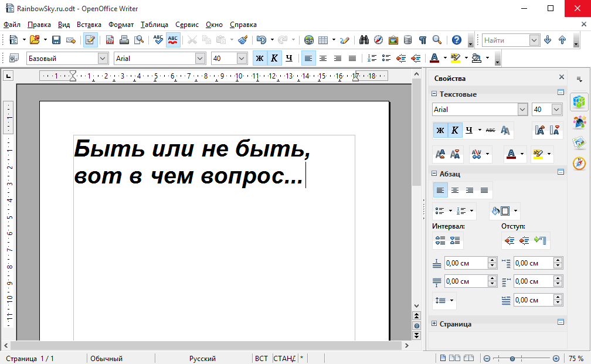Open sidebar Navigator deck icon

[579, 164]
